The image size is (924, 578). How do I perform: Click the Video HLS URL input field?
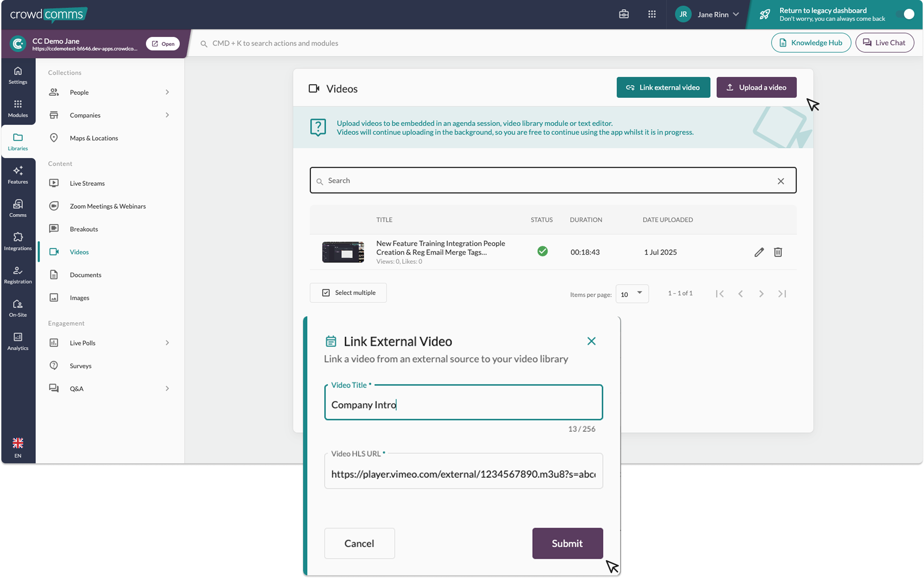463,473
